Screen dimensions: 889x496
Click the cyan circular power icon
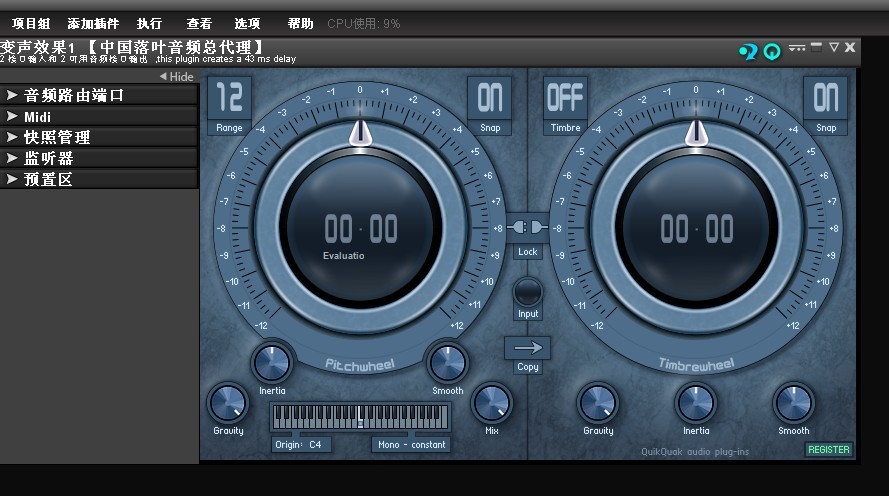click(772, 51)
